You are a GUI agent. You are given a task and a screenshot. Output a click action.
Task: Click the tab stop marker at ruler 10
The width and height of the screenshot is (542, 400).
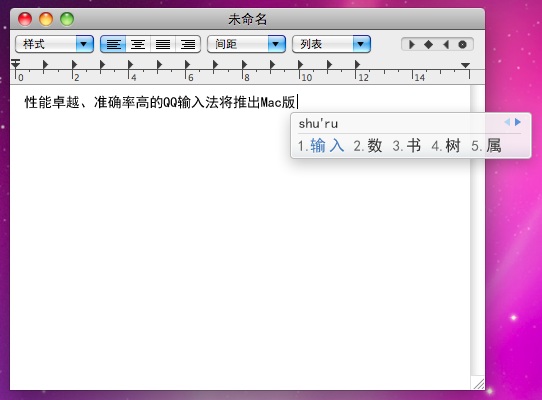pos(300,65)
